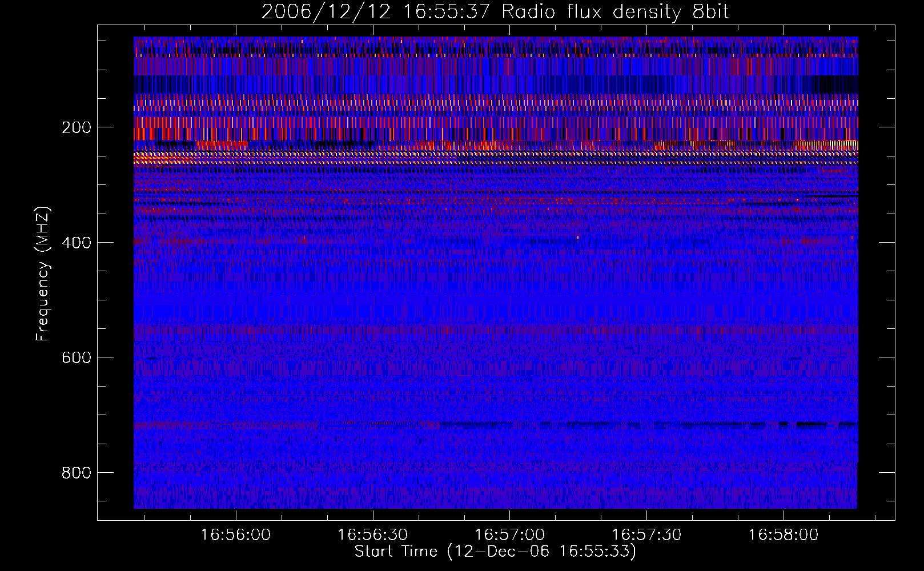924x571 pixels.
Task: Click the 16:57:30 time tick label
Action: [x=646, y=534]
